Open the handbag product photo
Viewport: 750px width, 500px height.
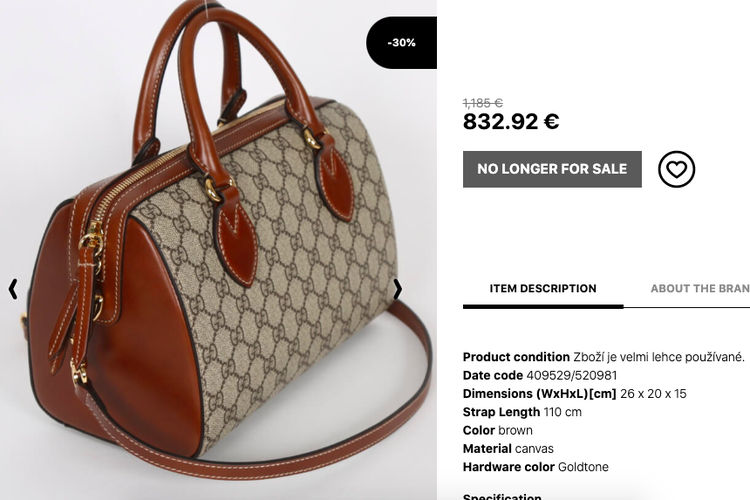[x=218, y=250]
